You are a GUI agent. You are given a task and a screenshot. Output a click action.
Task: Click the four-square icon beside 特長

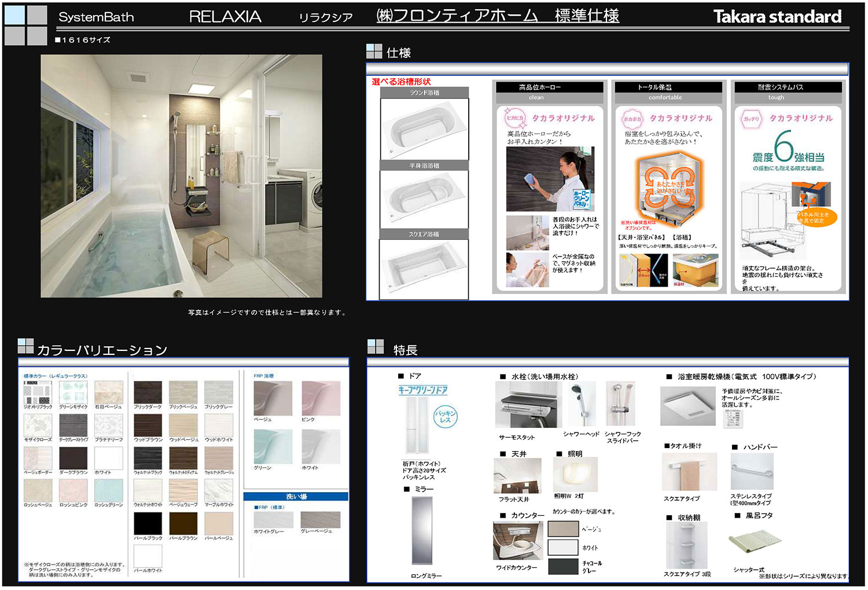click(x=376, y=347)
